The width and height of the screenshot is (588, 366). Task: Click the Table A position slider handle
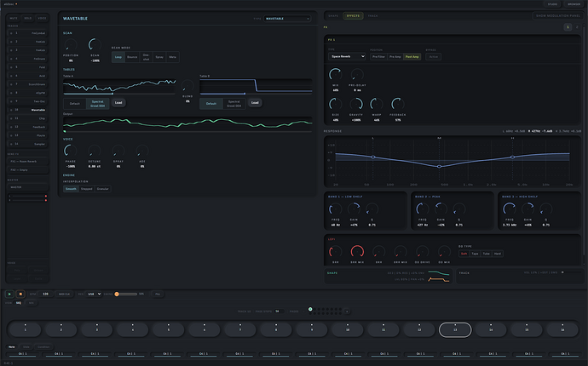coord(112,94)
